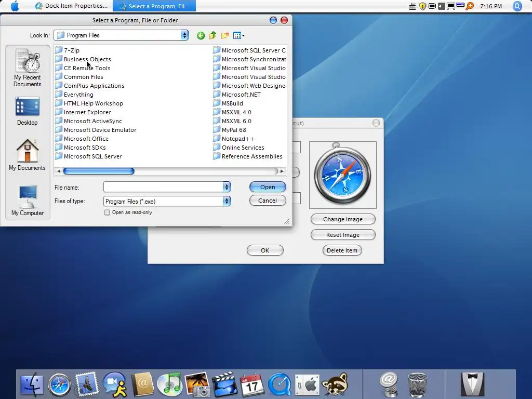Open System Preferences icon in dock
Viewport: 532px width, 399px height.
click(x=307, y=385)
